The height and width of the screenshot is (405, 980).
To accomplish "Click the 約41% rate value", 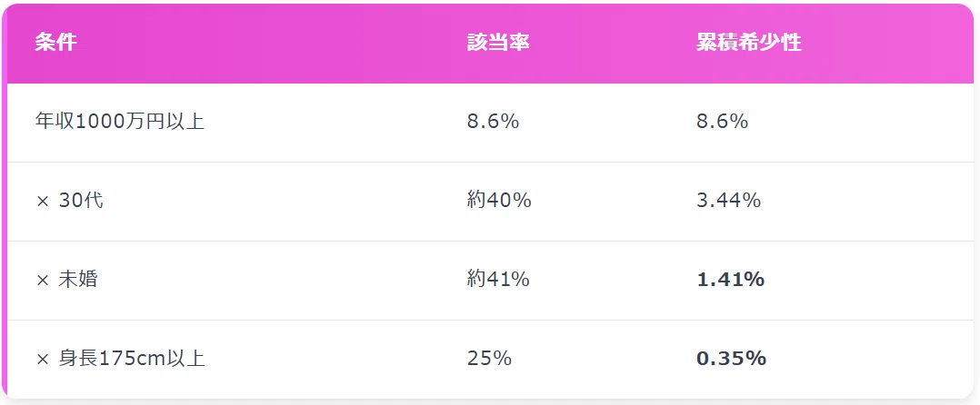I will (x=498, y=280).
